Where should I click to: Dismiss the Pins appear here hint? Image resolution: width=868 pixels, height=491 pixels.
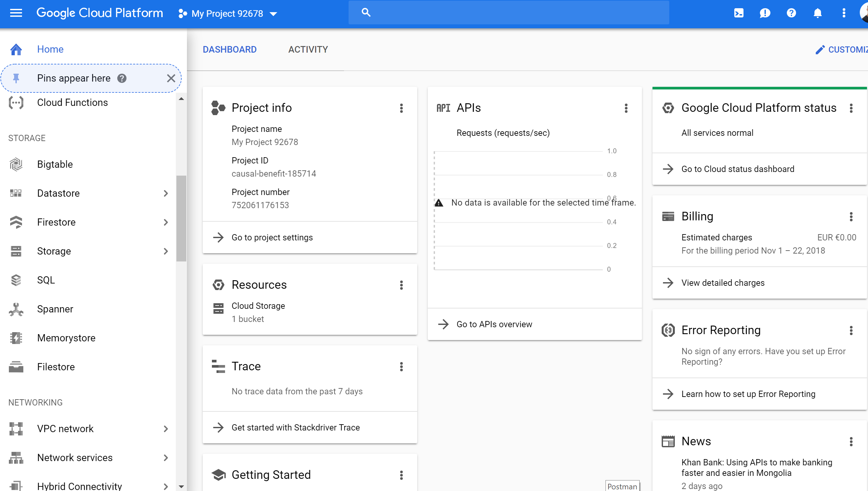click(x=171, y=78)
